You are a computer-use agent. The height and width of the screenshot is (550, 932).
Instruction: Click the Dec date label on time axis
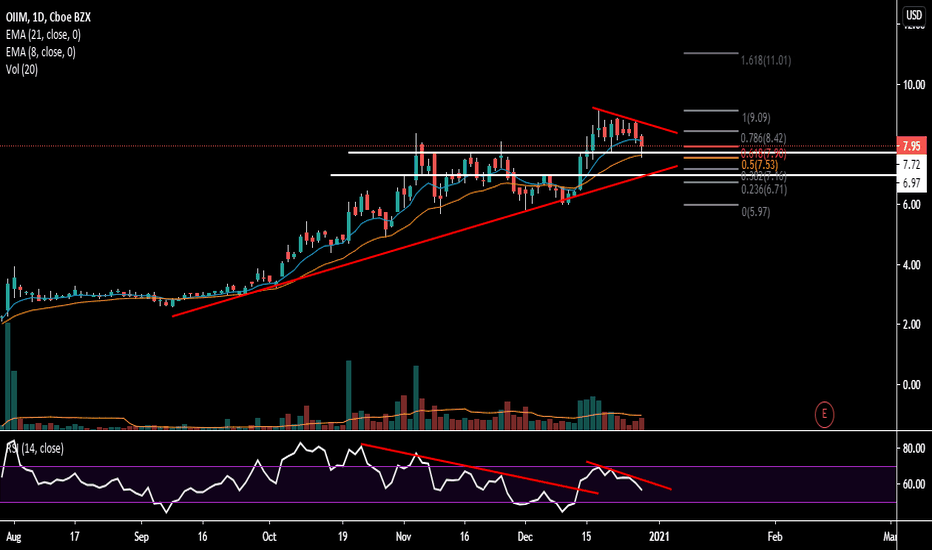(525, 536)
